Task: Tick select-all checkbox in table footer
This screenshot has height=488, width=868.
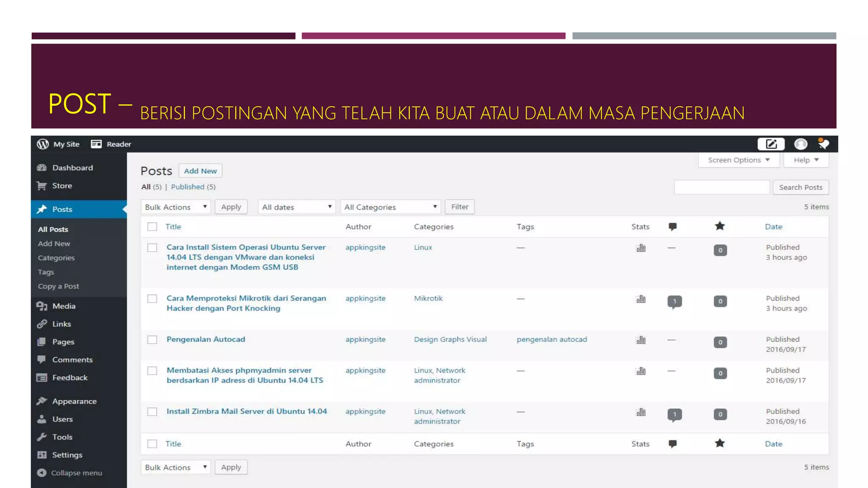Action: tap(152, 444)
